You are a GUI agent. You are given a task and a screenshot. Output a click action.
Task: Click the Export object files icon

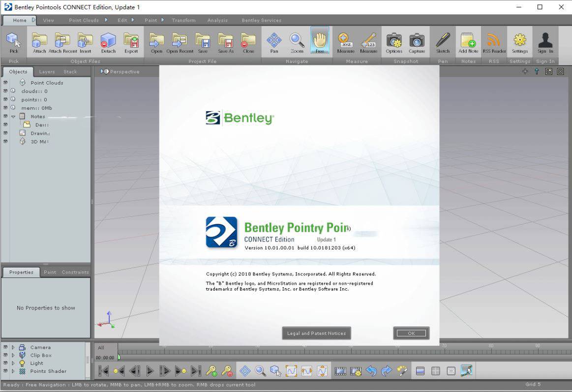tap(131, 41)
